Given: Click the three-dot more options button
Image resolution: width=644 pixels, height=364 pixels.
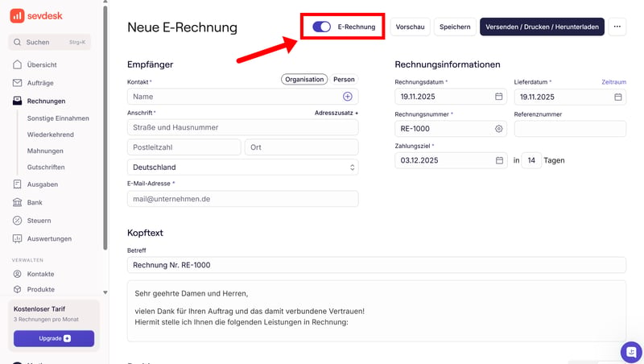Looking at the screenshot, I should click(x=617, y=27).
